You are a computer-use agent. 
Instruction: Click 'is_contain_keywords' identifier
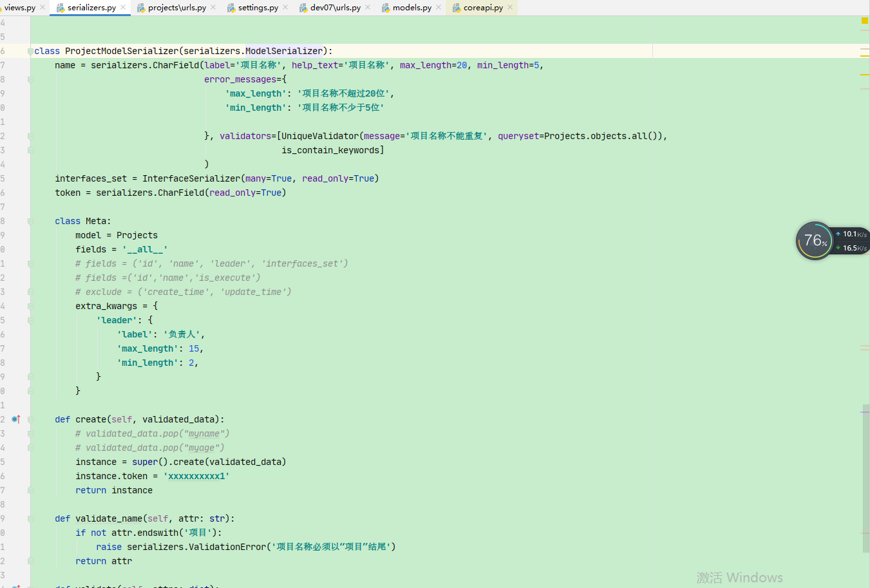point(330,150)
